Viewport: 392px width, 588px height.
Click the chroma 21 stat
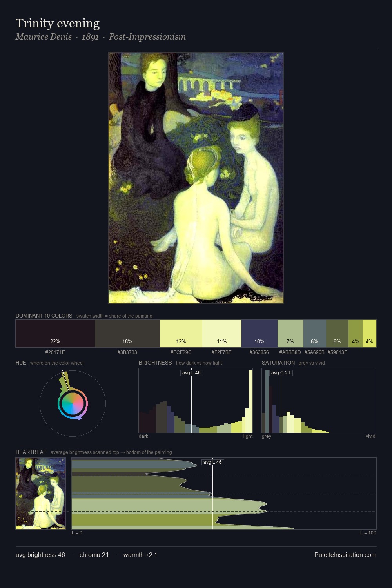[x=94, y=555]
